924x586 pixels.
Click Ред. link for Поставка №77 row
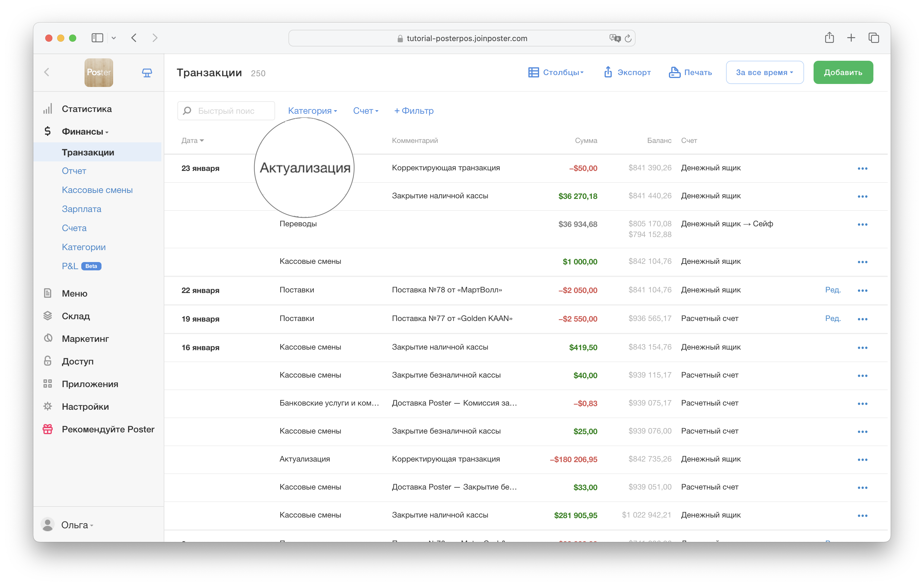(832, 319)
